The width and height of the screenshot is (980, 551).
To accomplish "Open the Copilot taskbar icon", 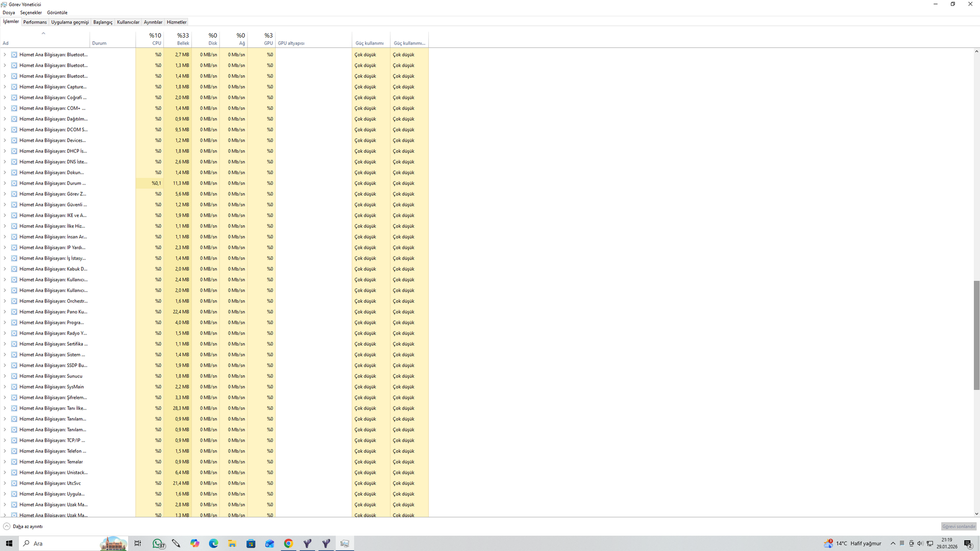I will 194,543.
